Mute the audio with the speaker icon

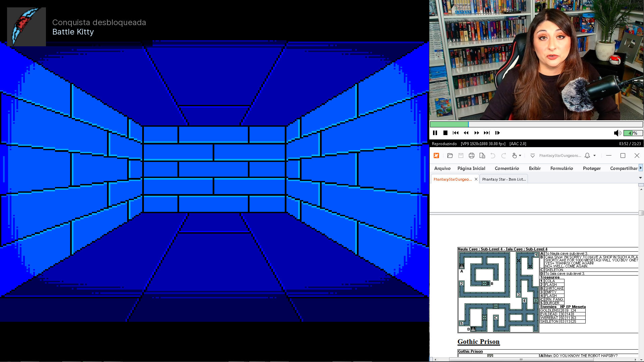point(617,133)
